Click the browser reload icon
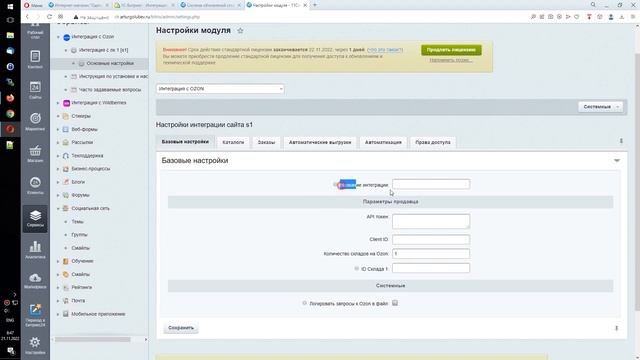Viewport: 640px width, 360px height. (x=49, y=17)
